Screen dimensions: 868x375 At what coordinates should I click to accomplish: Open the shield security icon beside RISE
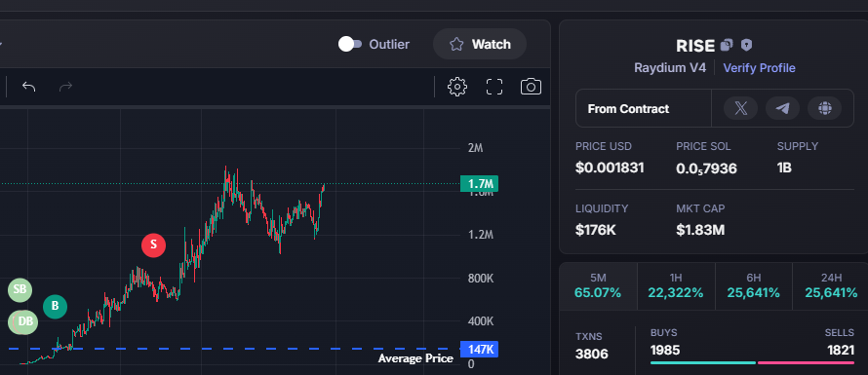coord(746,45)
